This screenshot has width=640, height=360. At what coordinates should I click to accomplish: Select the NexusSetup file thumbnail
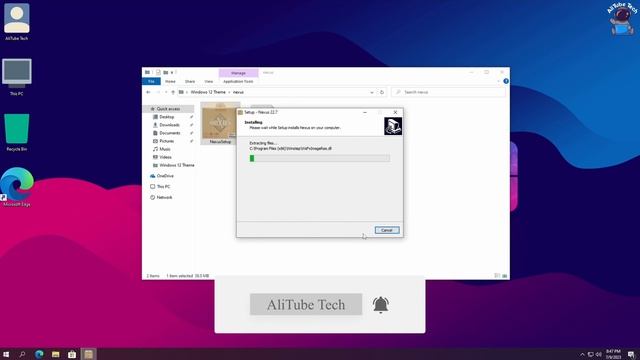click(x=220, y=124)
